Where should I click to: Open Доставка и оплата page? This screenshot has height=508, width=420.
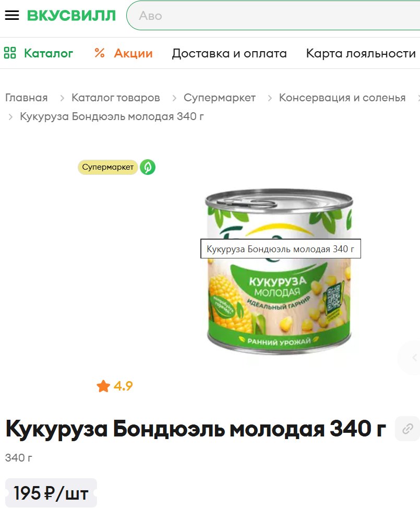pos(229,53)
